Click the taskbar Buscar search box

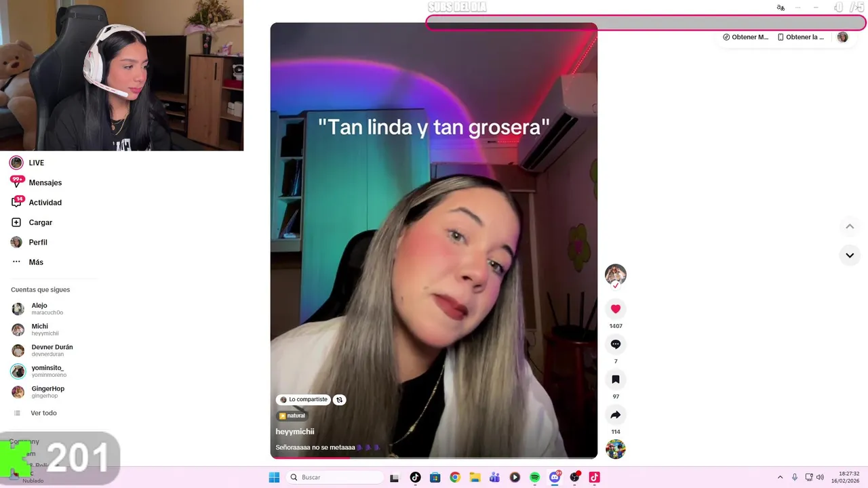click(335, 477)
